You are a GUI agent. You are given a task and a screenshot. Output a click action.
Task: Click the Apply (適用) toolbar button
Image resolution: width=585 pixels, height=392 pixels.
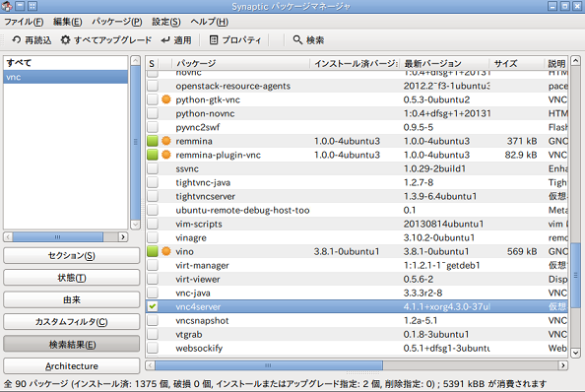pos(176,40)
